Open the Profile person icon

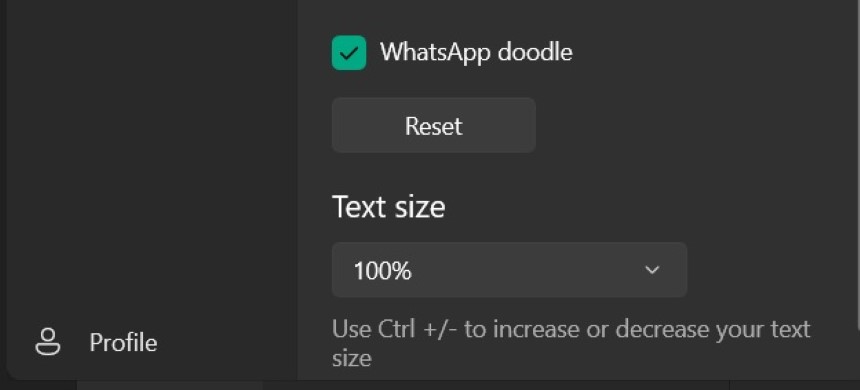pyautogui.click(x=48, y=342)
